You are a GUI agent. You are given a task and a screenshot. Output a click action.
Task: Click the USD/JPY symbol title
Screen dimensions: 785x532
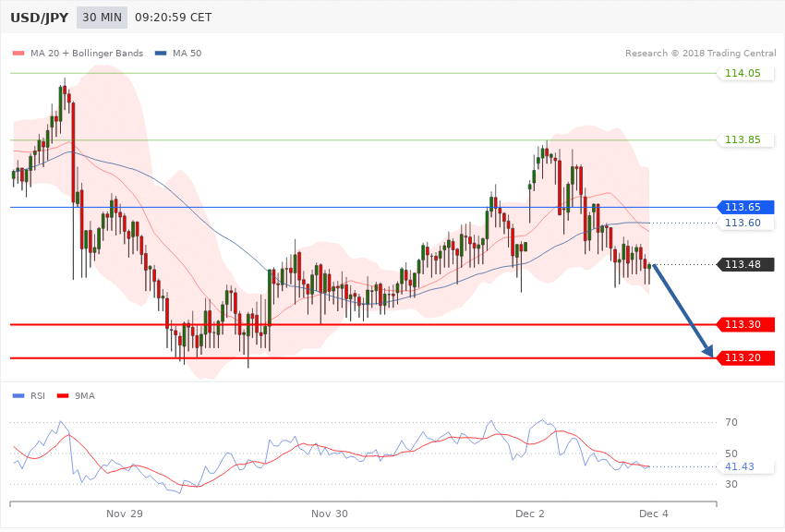(39, 18)
